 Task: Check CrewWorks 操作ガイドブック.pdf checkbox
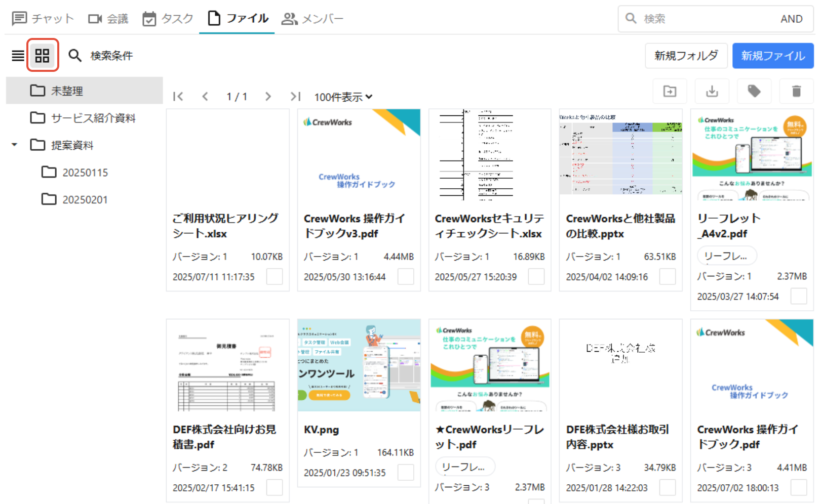(x=799, y=487)
